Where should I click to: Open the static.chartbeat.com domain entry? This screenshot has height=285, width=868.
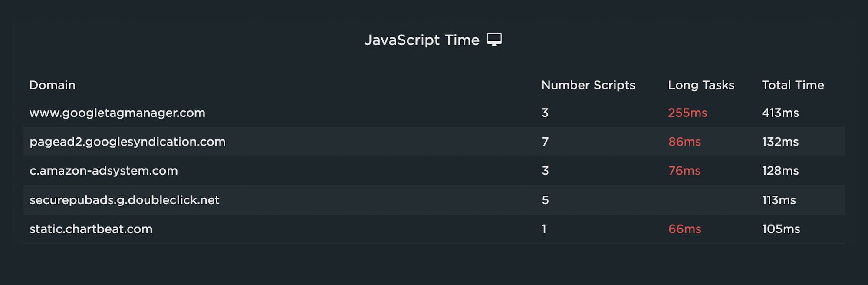click(91, 229)
